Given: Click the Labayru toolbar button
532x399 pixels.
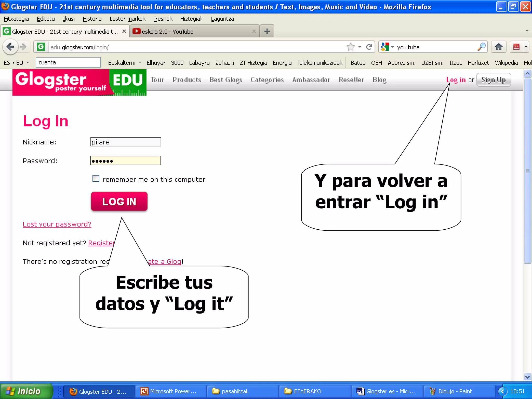Looking at the screenshot, I should pyautogui.click(x=199, y=63).
